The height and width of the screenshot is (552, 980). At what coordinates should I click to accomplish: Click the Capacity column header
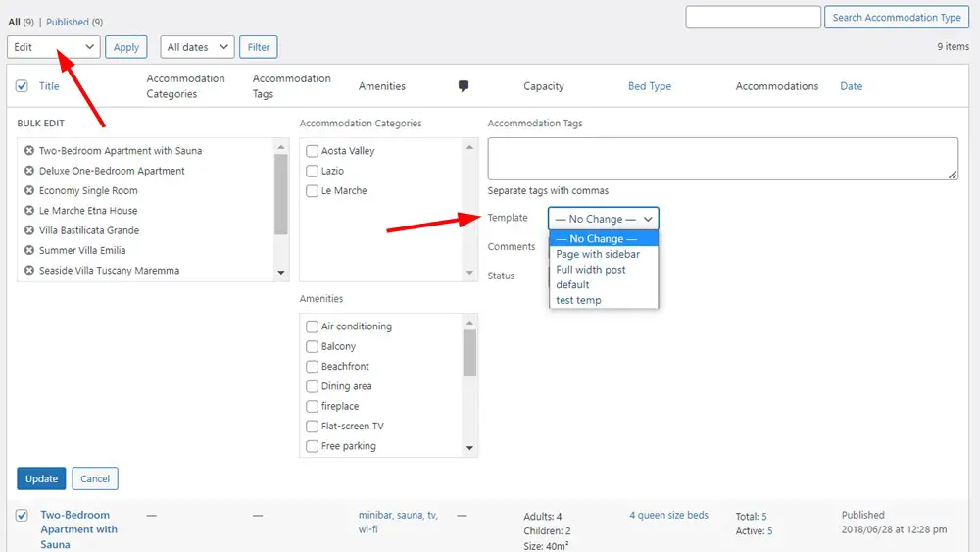click(x=543, y=86)
